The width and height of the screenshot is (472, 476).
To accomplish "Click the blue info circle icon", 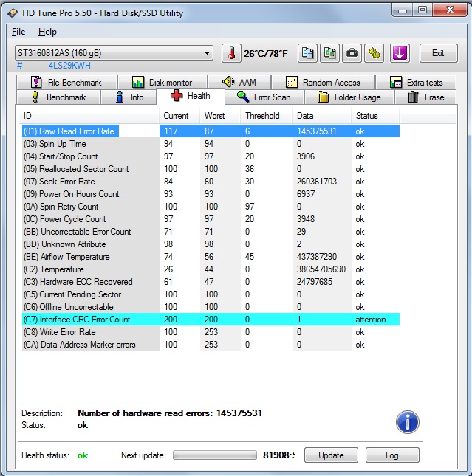I will point(407,422).
